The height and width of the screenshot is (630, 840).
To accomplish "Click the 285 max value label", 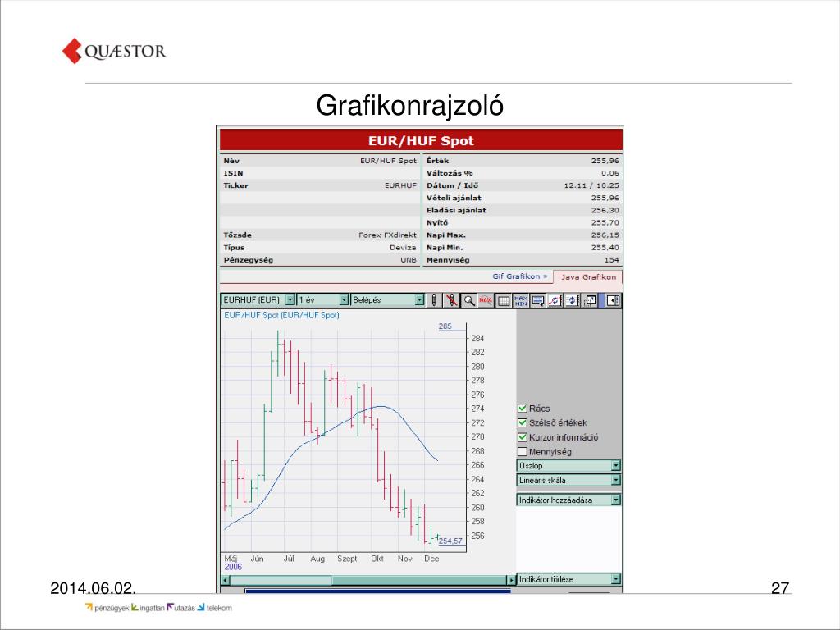I will (x=445, y=326).
